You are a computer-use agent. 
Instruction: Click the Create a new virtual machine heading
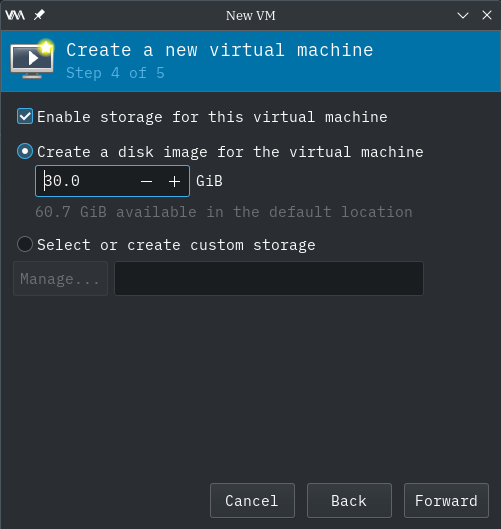(x=220, y=50)
